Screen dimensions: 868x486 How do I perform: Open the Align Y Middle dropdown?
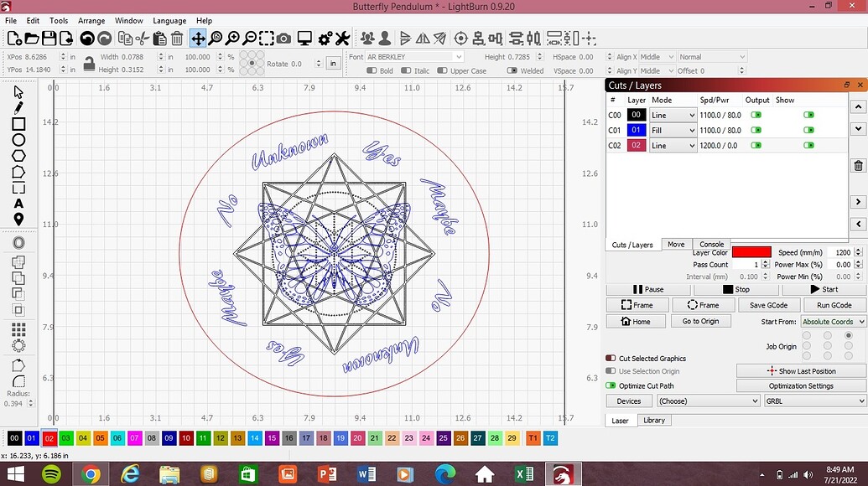pyautogui.click(x=657, y=70)
